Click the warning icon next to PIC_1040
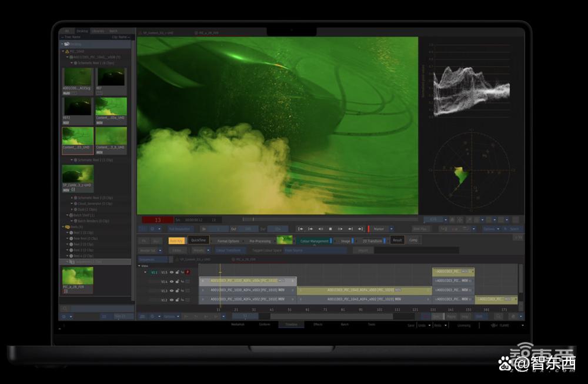 coord(68,51)
